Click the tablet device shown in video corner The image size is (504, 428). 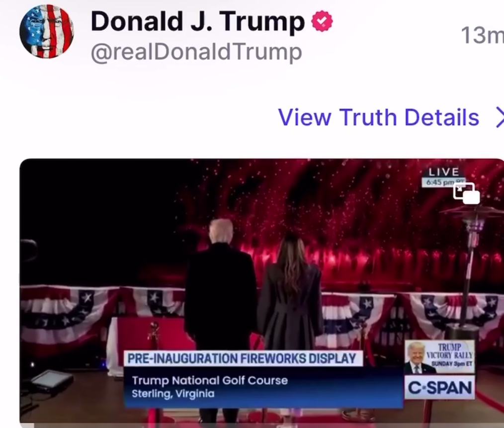point(51,380)
